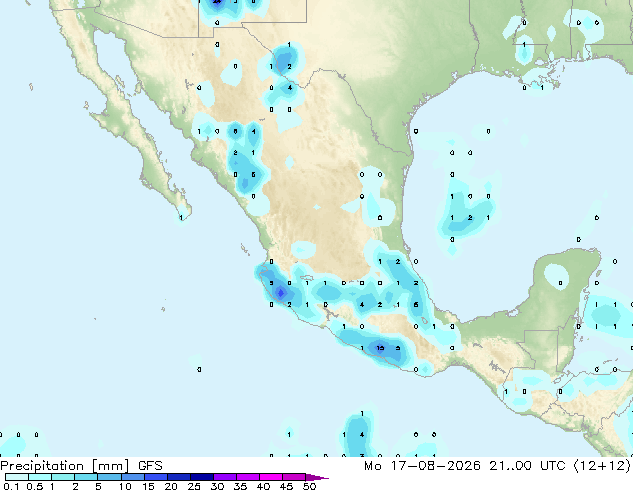Select the 45–50 mm legend color box

(294, 477)
